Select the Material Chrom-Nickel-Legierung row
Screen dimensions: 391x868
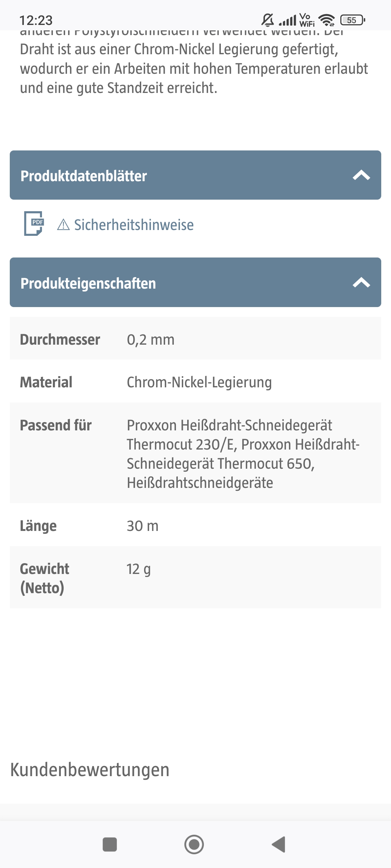coord(195,381)
